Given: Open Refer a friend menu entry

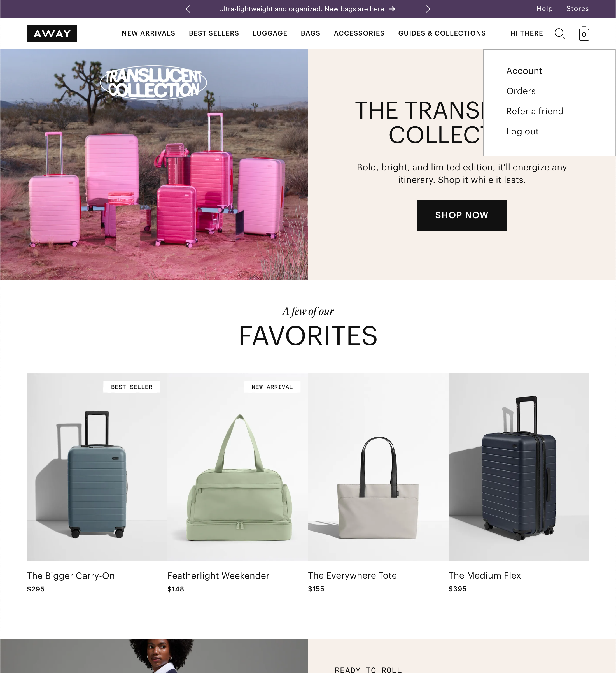Looking at the screenshot, I should 535,111.
